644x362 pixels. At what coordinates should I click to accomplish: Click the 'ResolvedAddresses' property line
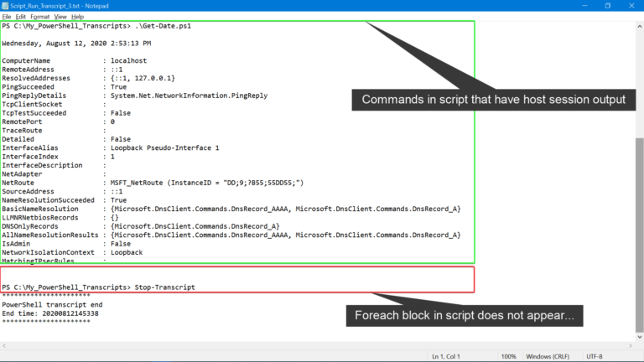pos(88,78)
